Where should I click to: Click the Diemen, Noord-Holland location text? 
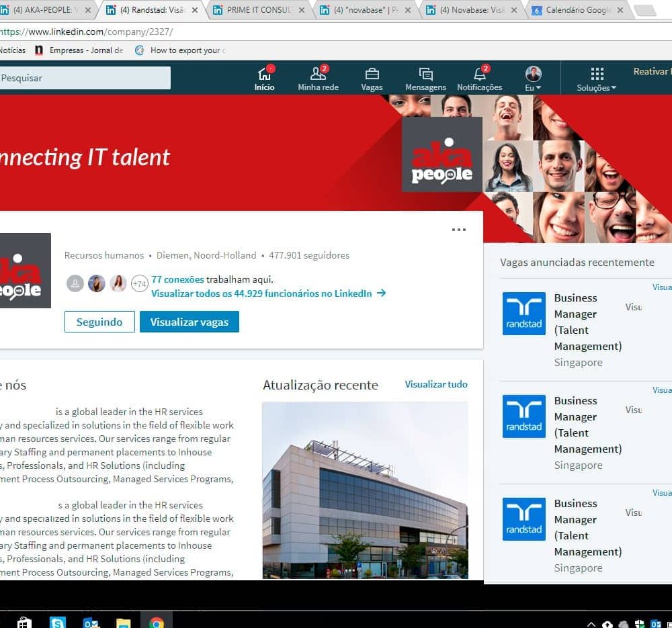(206, 255)
